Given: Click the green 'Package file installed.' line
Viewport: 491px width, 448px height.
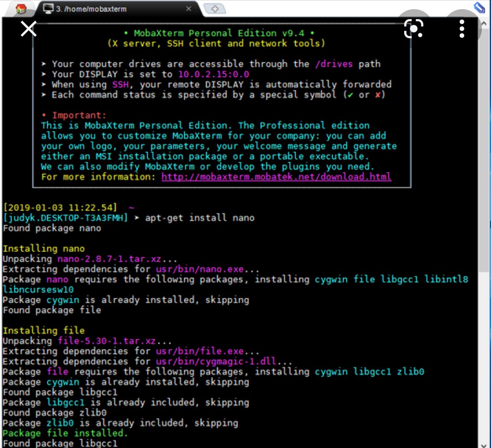Looking at the screenshot, I should [x=65, y=433].
